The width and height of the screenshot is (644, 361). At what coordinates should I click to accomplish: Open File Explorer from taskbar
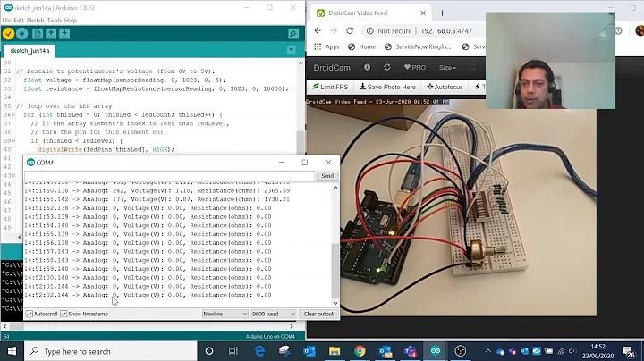coord(335,351)
